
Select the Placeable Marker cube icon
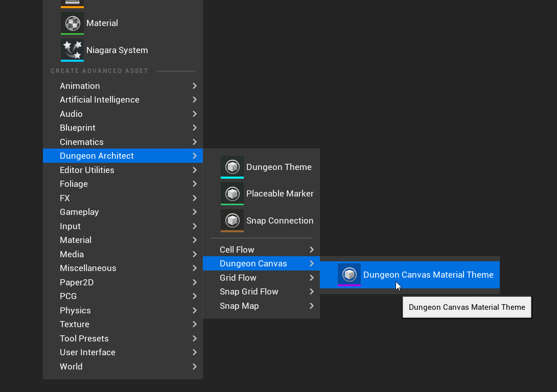point(232,193)
